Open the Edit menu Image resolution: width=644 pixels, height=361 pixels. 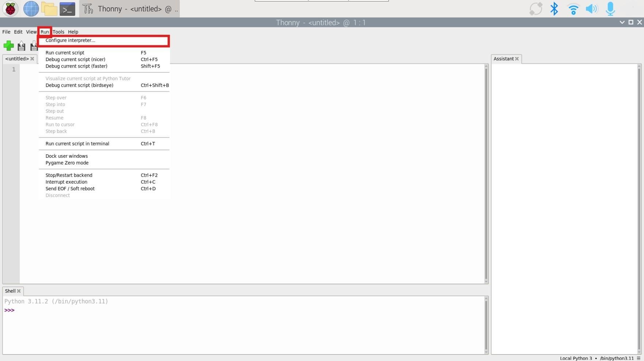(x=18, y=32)
